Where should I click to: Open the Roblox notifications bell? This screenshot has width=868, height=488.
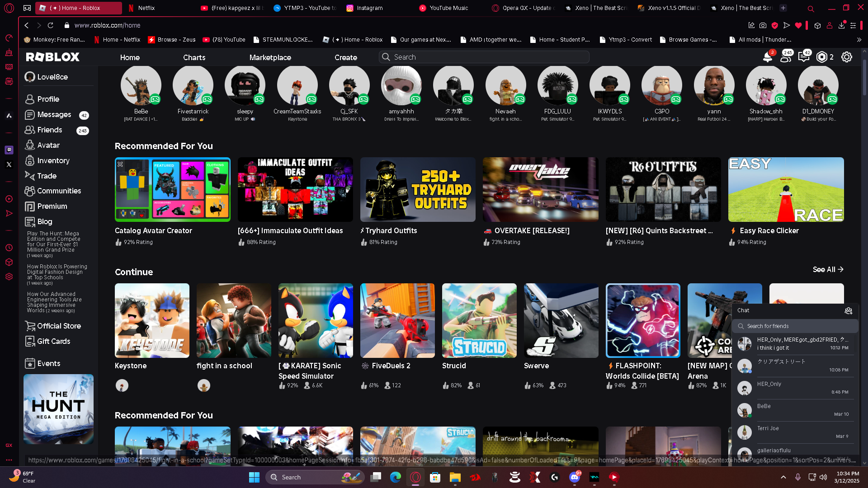pos(767,57)
